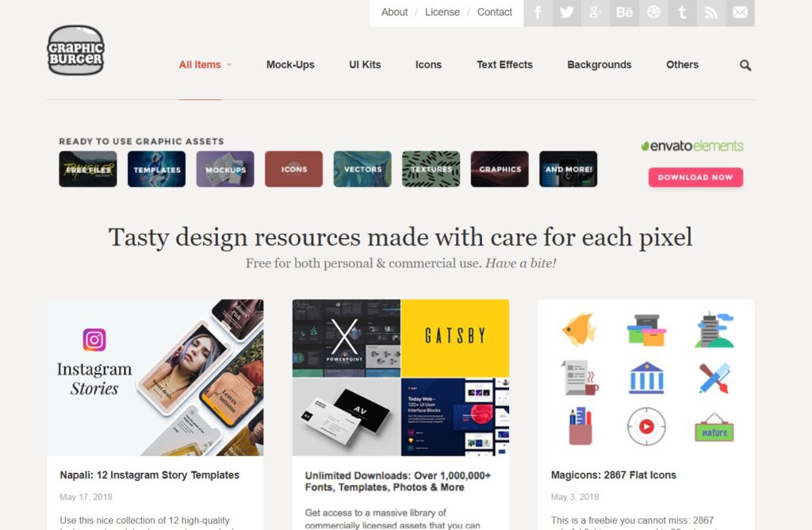Open the License page
The image size is (812, 530).
click(x=442, y=12)
